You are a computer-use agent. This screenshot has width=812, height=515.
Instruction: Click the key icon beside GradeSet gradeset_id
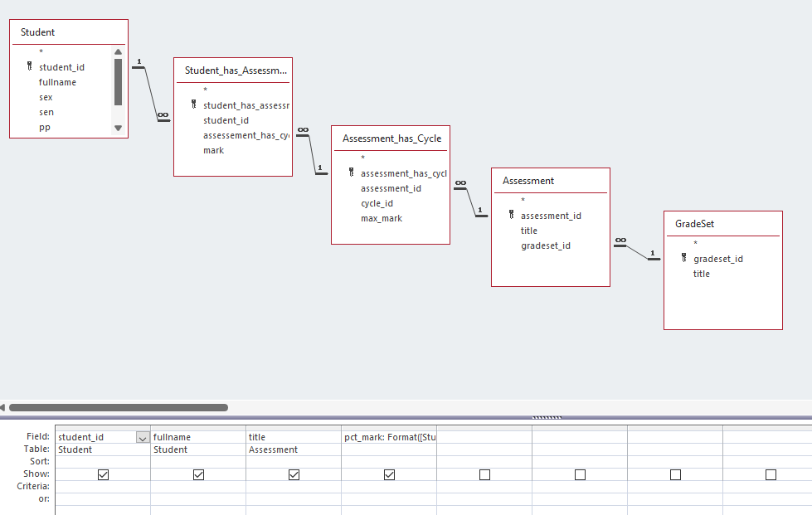[683, 258]
